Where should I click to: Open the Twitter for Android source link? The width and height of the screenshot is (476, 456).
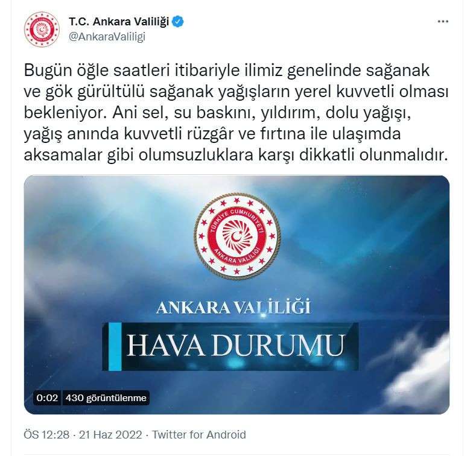(x=199, y=435)
